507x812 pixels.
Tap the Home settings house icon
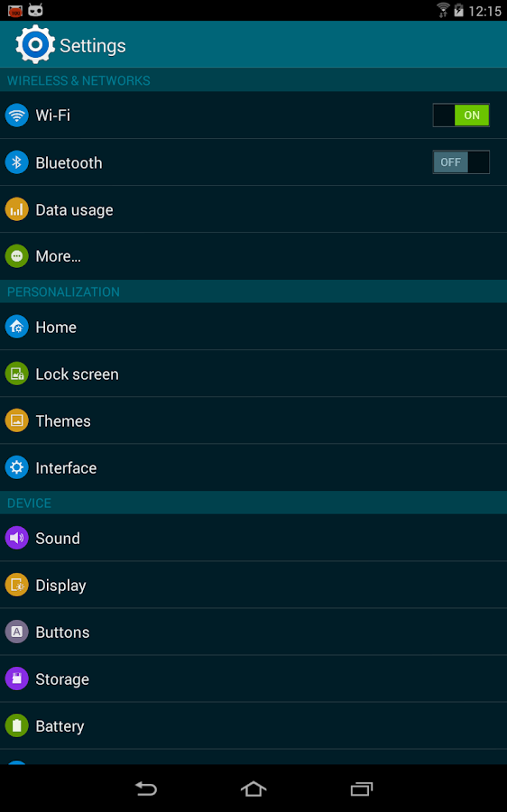tap(16, 328)
